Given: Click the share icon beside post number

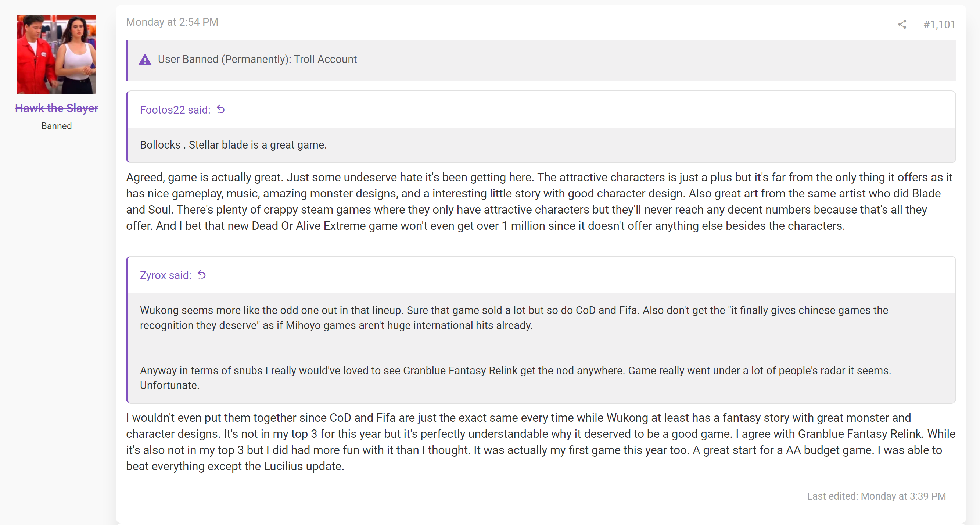Looking at the screenshot, I should click(902, 25).
